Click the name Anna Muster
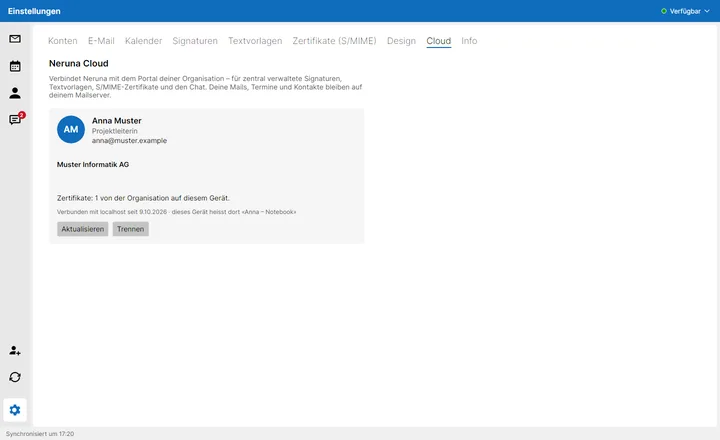 (117, 121)
